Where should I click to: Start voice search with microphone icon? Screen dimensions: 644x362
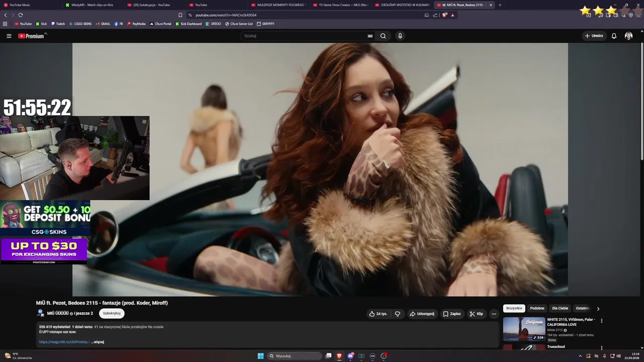pos(400,36)
